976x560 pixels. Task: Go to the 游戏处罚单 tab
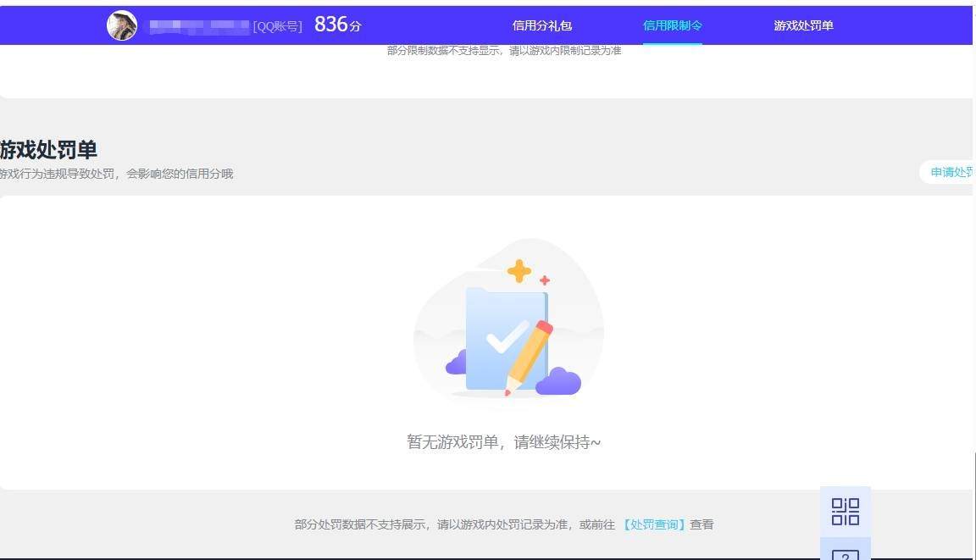point(803,25)
